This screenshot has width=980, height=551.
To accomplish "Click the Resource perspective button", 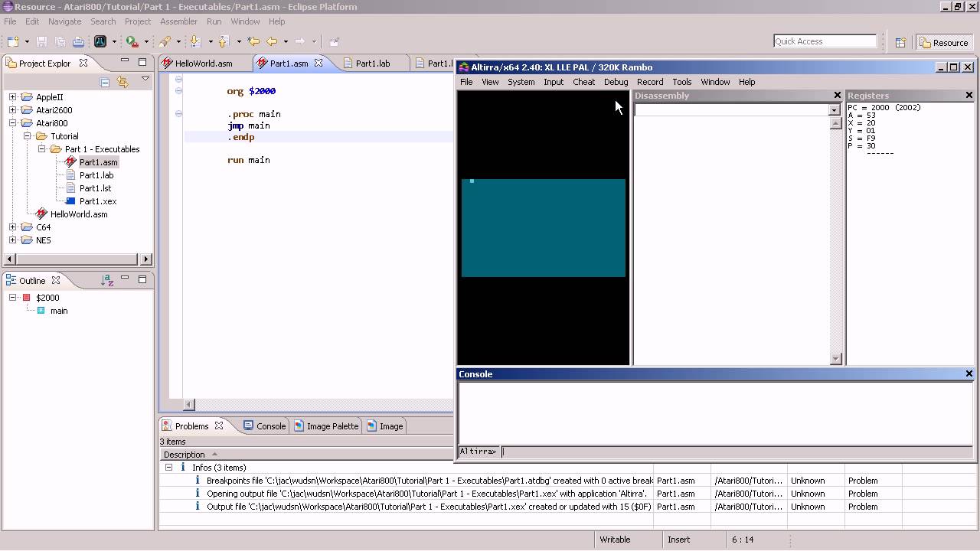I will (944, 43).
